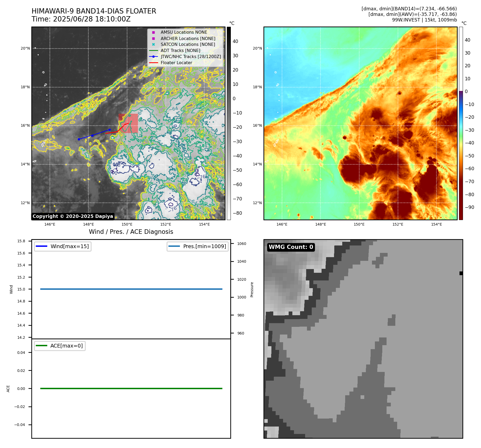Click the Wind[max=15] legend box
The image size is (481, 448).
click(x=63, y=246)
